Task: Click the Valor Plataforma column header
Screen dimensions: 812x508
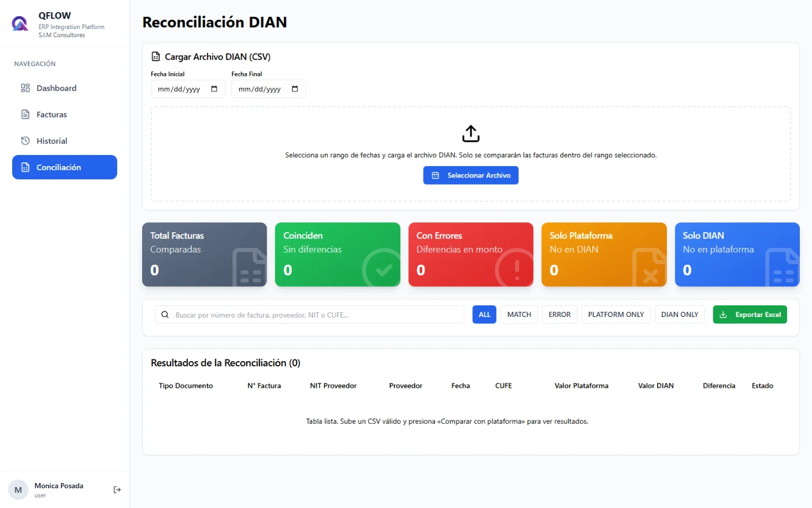Action: click(581, 386)
